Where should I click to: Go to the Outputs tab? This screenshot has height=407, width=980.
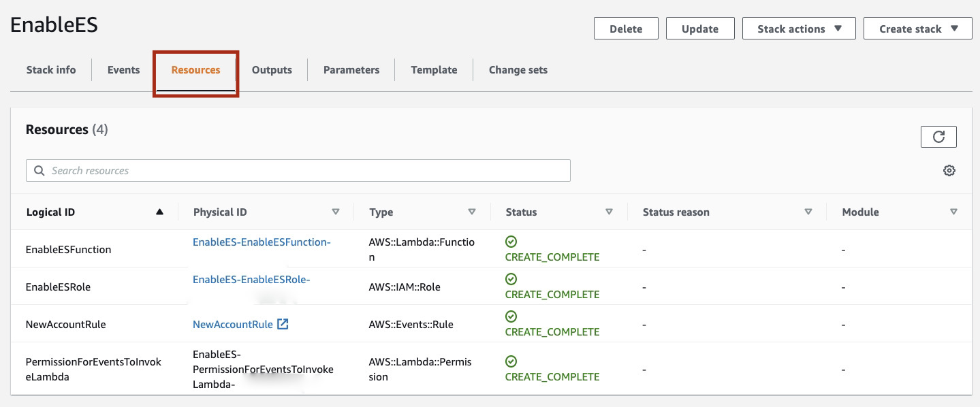click(272, 70)
